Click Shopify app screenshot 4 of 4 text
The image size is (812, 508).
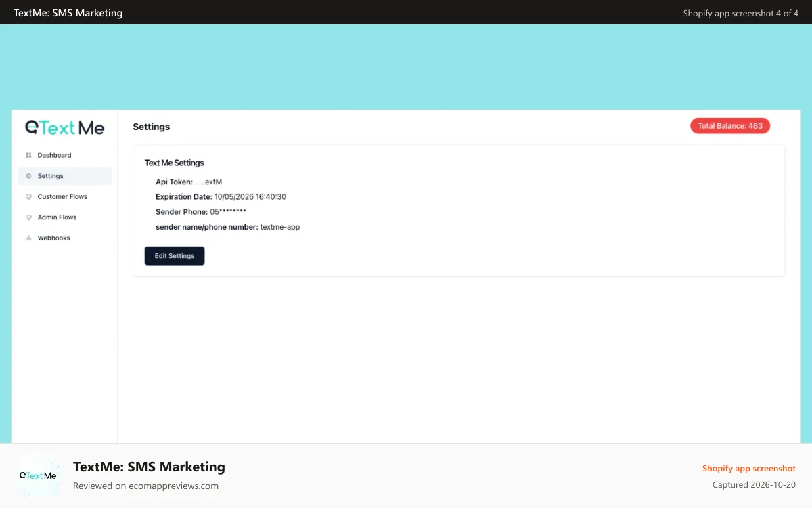tap(741, 13)
